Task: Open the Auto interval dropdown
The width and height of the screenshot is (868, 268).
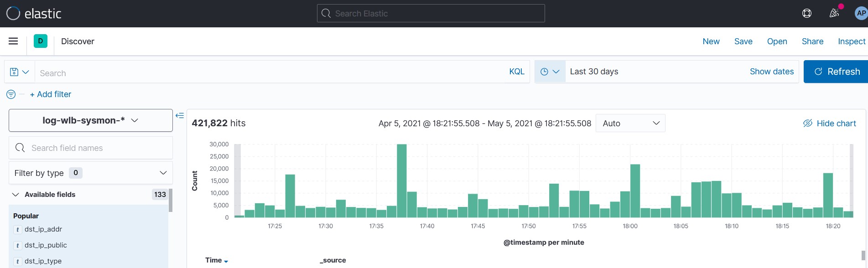Action: coord(630,123)
